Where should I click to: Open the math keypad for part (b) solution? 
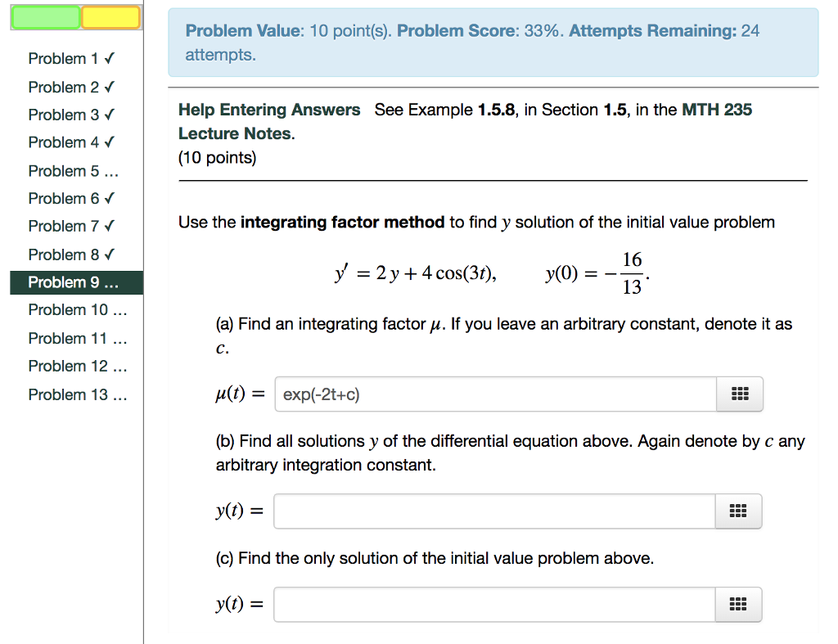click(x=739, y=510)
